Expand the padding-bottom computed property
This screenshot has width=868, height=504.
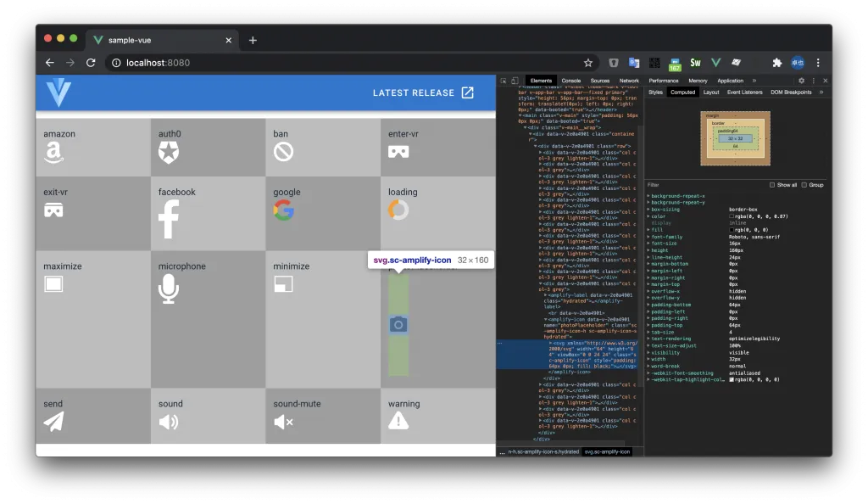coord(648,305)
